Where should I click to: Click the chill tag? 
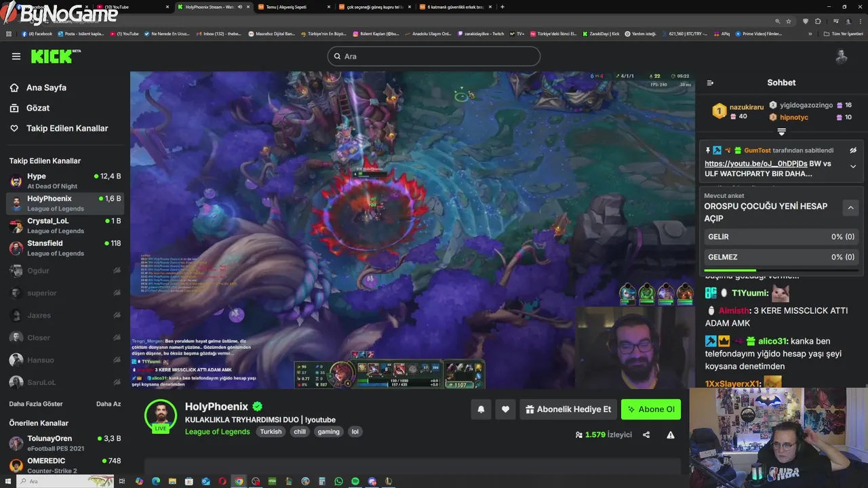pos(300,432)
